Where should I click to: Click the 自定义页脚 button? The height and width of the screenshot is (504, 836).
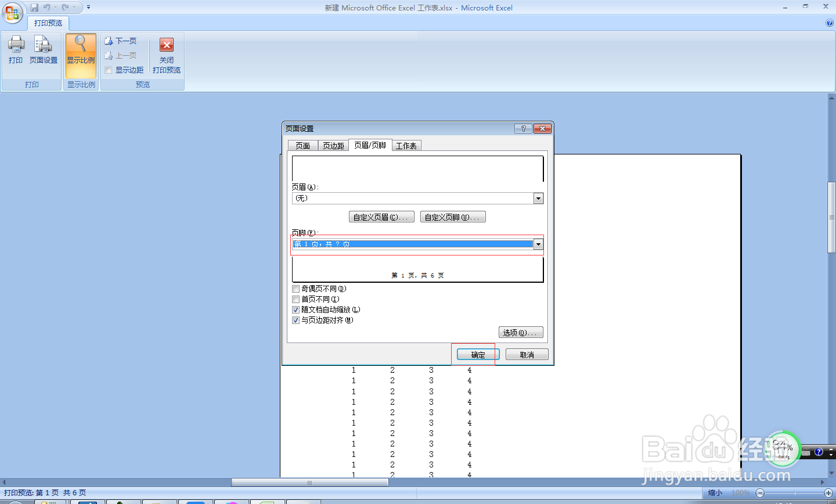pyautogui.click(x=453, y=217)
